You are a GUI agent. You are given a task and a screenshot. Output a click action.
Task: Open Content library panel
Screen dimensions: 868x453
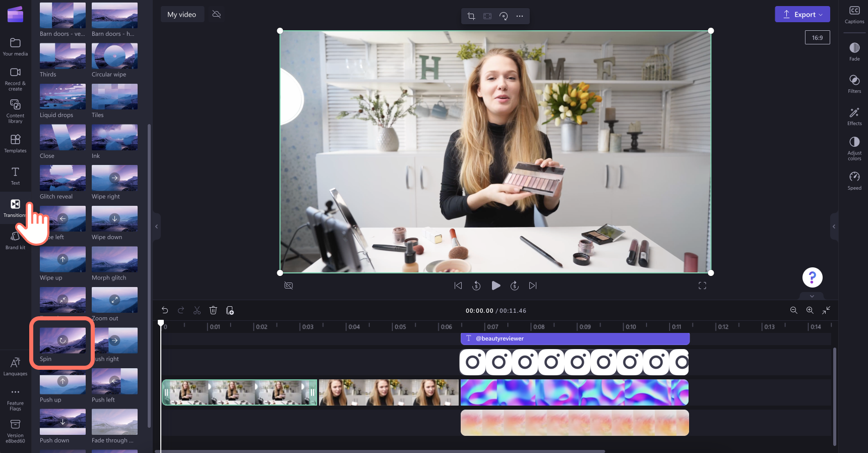(x=15, y=110)
